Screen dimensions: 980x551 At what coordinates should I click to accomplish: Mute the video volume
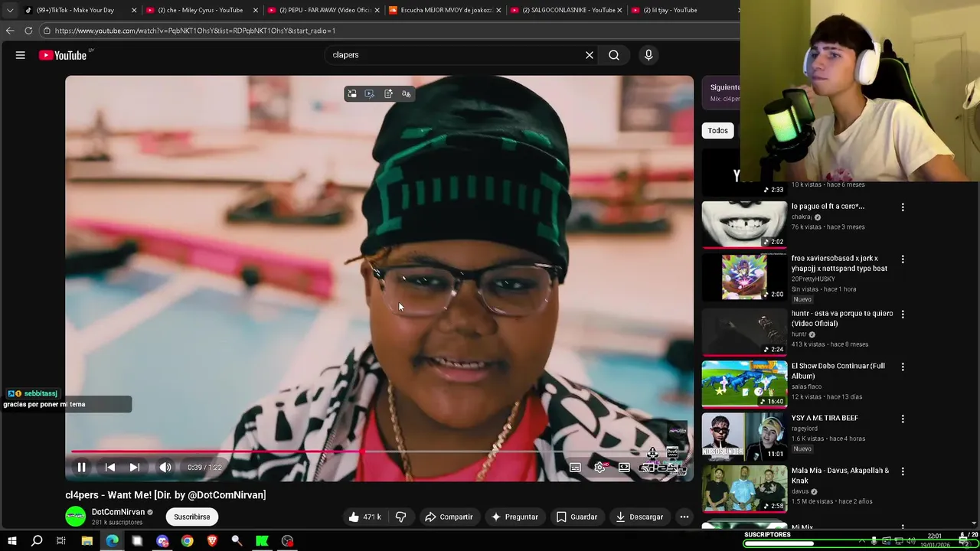click(165, 468)
